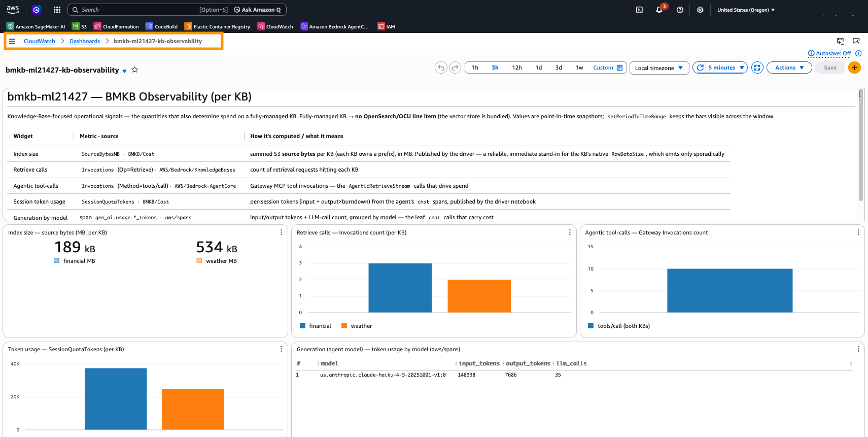Focus the AWS console Search field

[147, 10]
